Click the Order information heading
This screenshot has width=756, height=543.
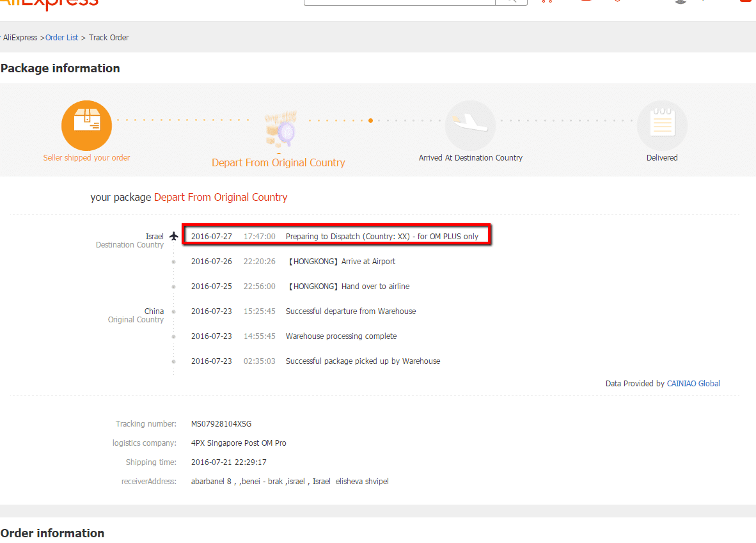coord(52,533)
